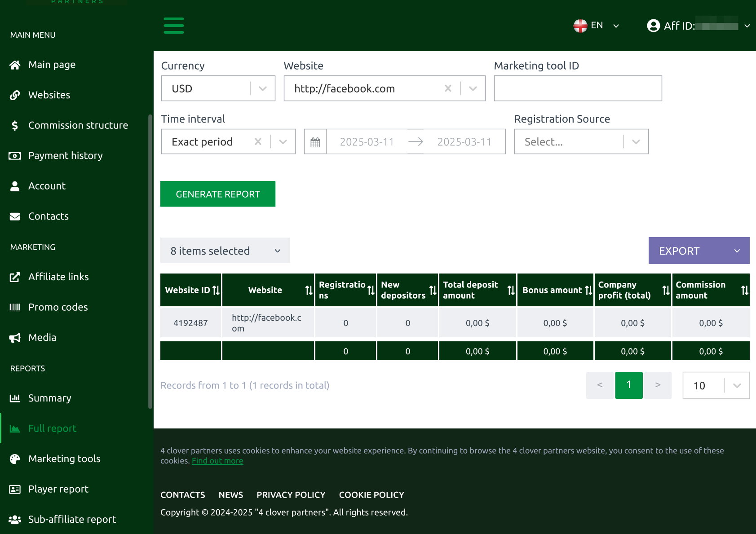
Task: Sort table by Commission amount arrows
Action: (x=745, y=290)
